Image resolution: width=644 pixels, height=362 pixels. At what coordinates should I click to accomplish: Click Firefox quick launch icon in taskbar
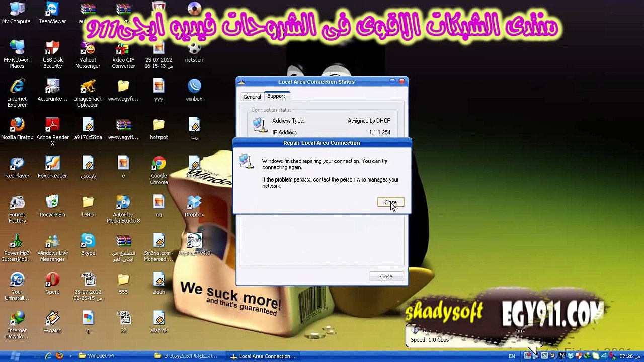pyautogui.click(x=59, y=356)
